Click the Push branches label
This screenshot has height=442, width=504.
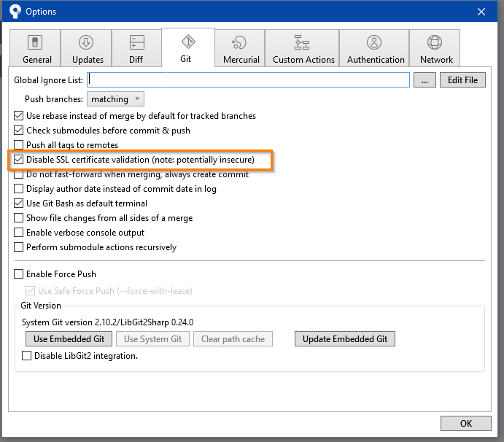click(x=54, y=99)
